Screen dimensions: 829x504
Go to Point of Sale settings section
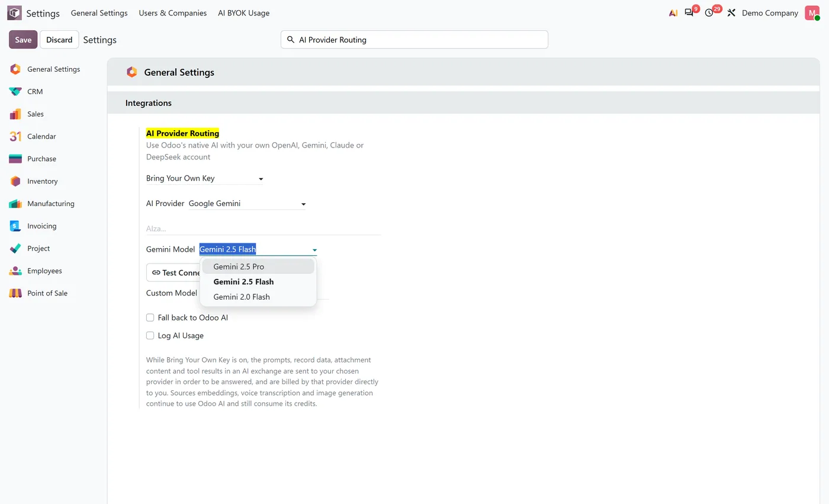(x=47, y=293)
